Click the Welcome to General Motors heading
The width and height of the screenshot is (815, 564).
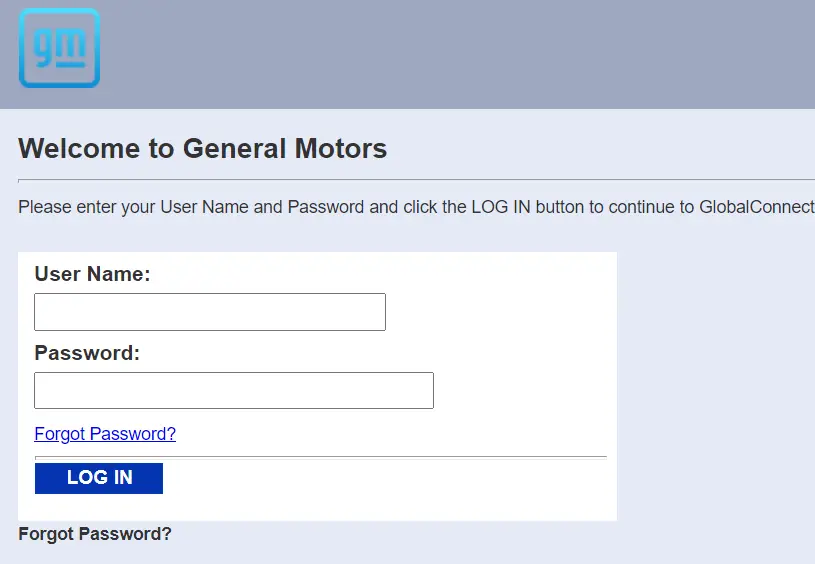click(x=202, y=149)
